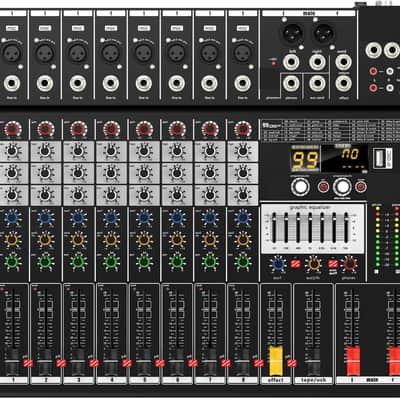Click the effect preset display showing 99

tap(305, 160)
